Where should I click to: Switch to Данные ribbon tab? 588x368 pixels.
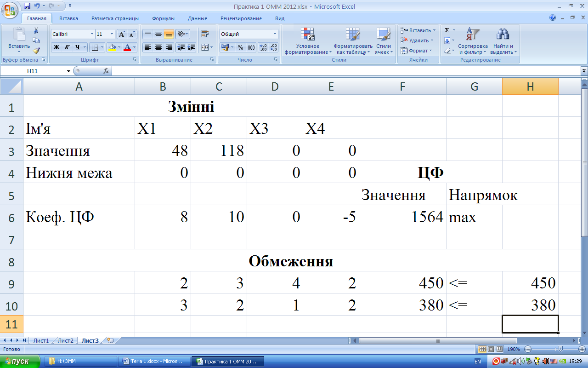198,18
